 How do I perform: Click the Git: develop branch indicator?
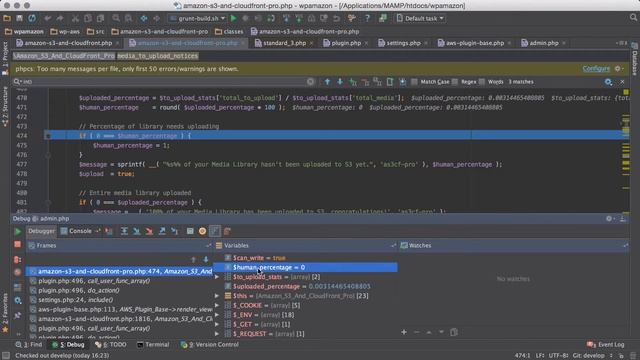(x=588, y=356)
